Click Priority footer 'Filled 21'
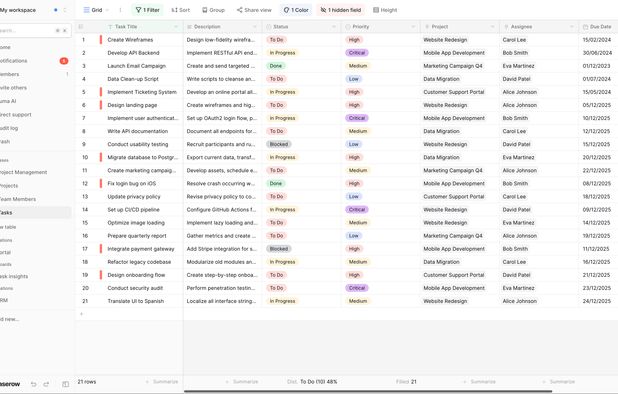Viewport: 618px width, 394px height. [x=406, y=382]
